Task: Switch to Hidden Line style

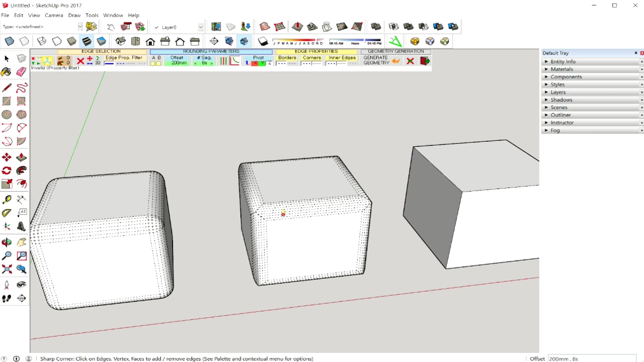Action: [57, 41]
